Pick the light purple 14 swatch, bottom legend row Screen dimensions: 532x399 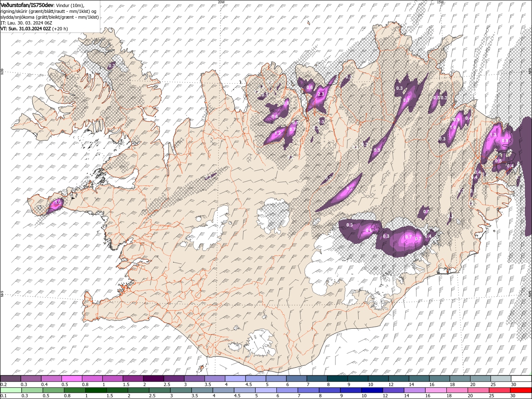[x=414, y=390]
